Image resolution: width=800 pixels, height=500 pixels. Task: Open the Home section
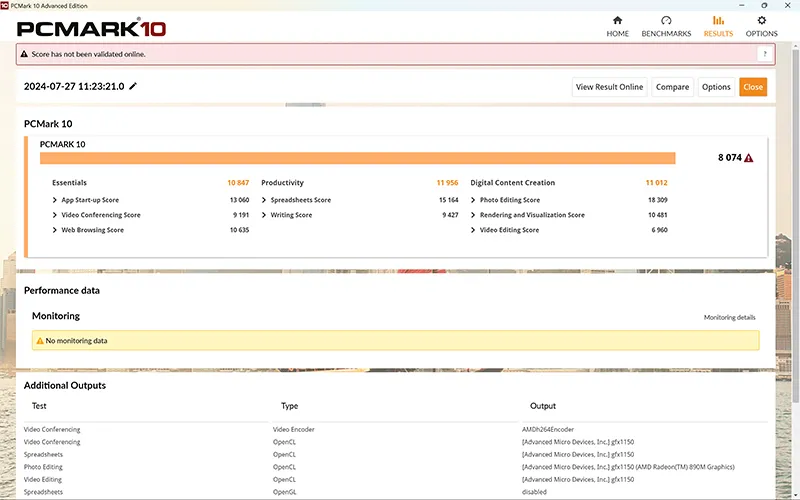click(x=617, y=27)
